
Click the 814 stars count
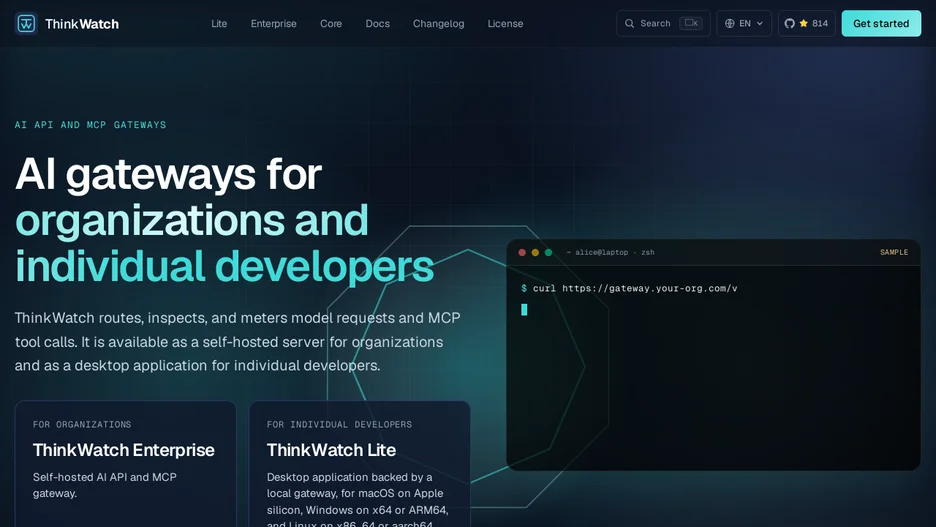tap(820, 23)
